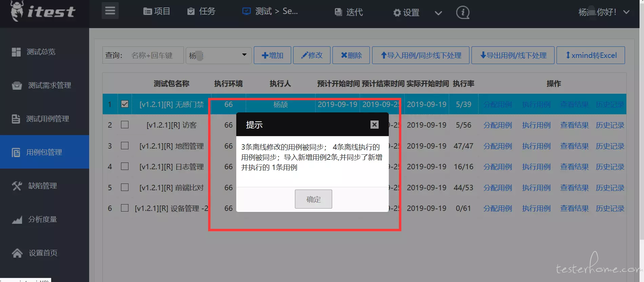Screen dimensions: 644x282
Task: Open 设置首页 in the sidebar
Action: click(44, 253)
